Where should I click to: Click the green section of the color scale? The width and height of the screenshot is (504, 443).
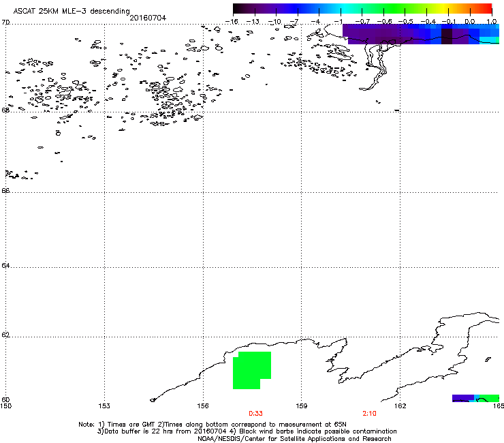click(x=395, y=9)
